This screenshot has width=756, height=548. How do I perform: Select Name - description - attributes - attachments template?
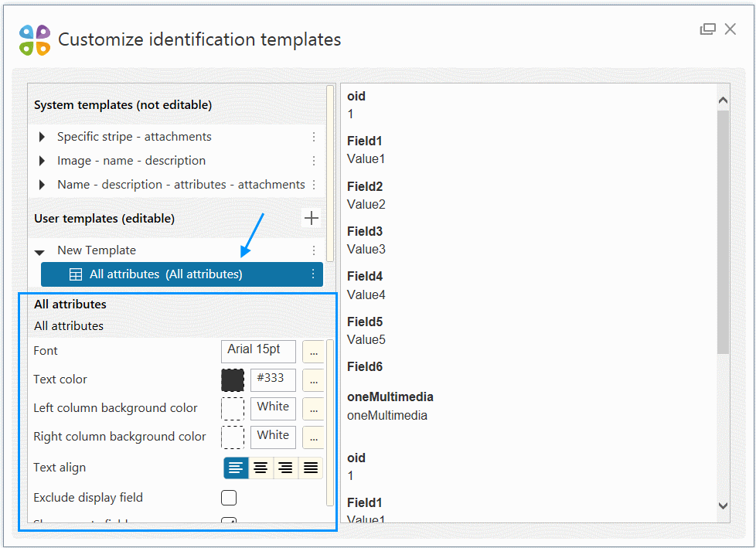(x=181, y=185)
